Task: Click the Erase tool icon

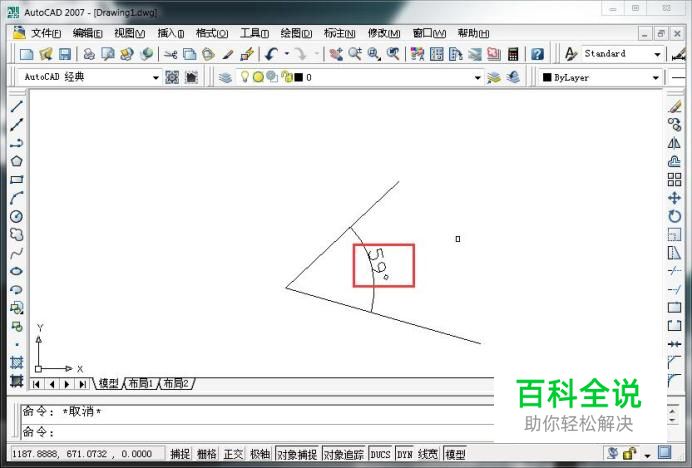Action: pyautogui.click(x=674, y=106)
